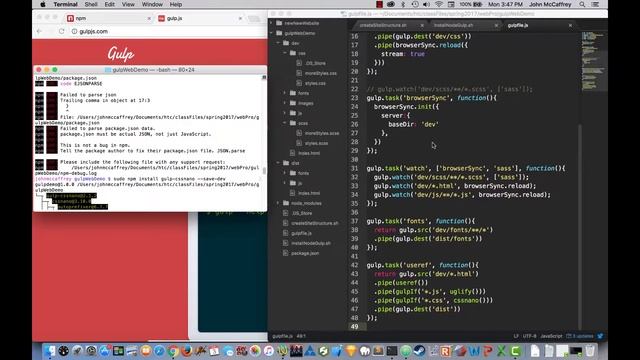Open Notification Center icon in menu bar

tap(596, 4)
